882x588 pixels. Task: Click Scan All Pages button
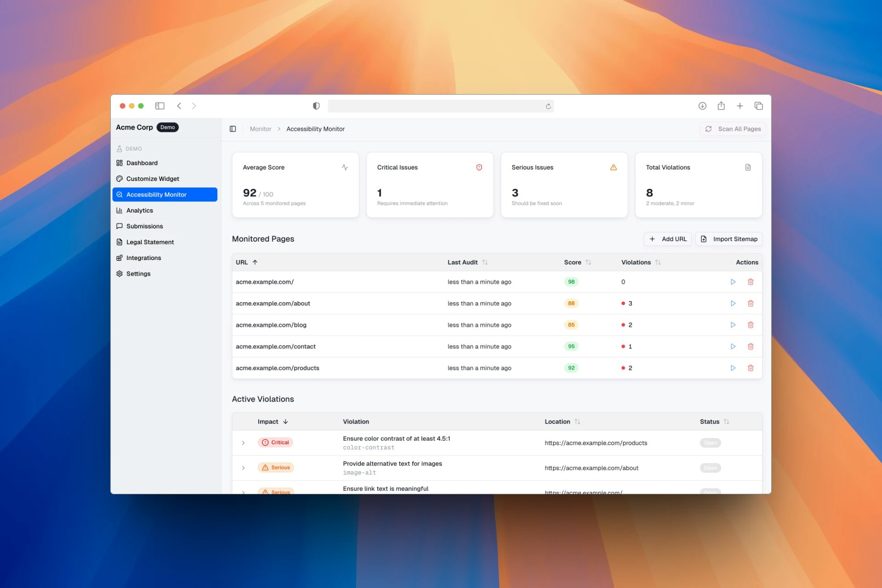point(733,129)
